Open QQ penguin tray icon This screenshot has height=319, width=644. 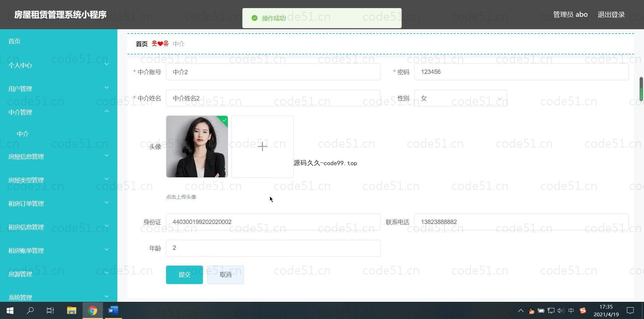click(x=531, y=311)
